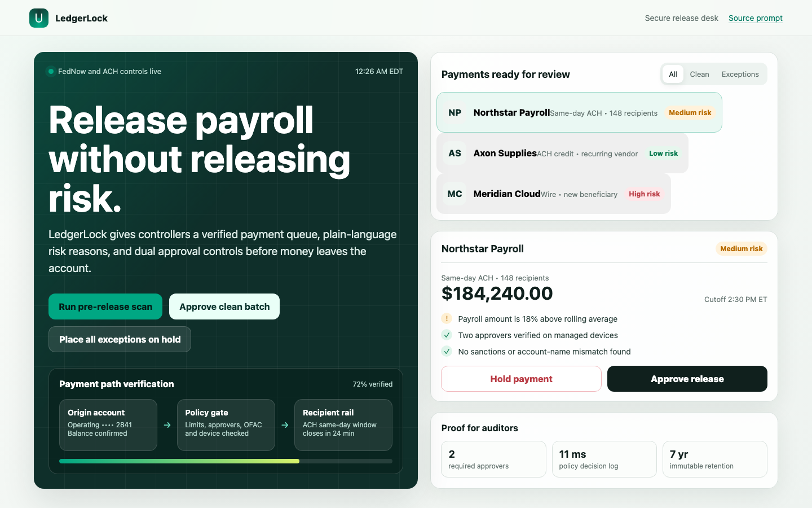Image resolution: width=812 pixels, height=508 pixels.
Task: Click the Proof for auditors heading
Action: (x=479, y=428)
